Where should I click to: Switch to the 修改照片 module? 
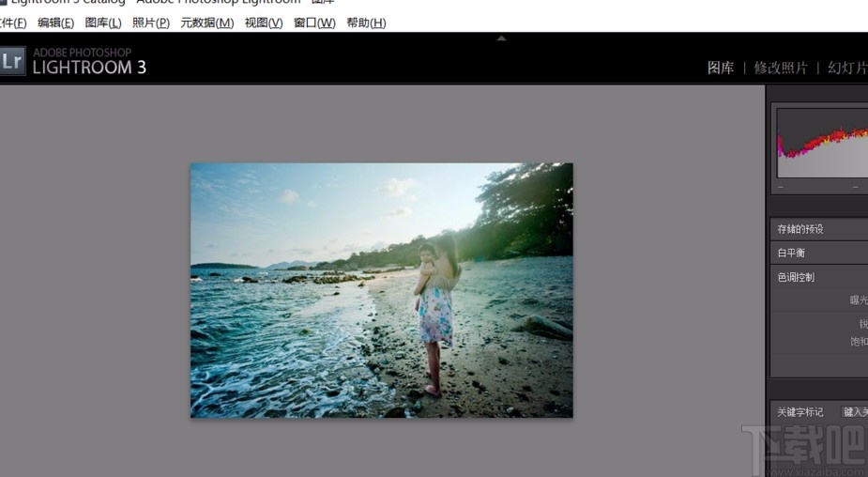(x=781, y=68)
